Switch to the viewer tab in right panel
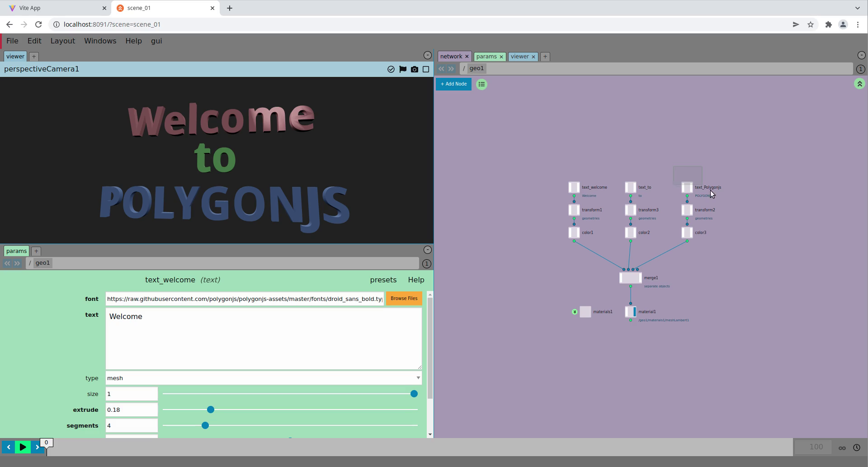This screenshot has height=467, width=868. [520, 57]
